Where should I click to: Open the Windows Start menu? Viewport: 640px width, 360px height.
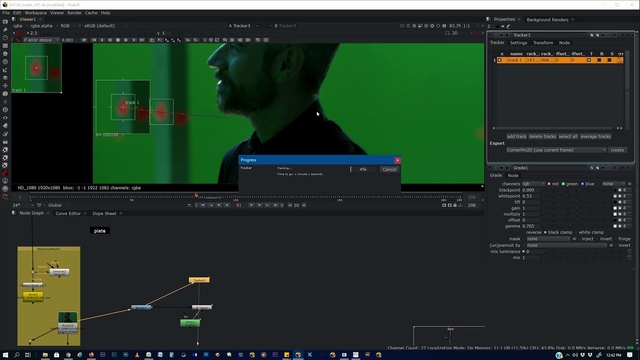5,355
